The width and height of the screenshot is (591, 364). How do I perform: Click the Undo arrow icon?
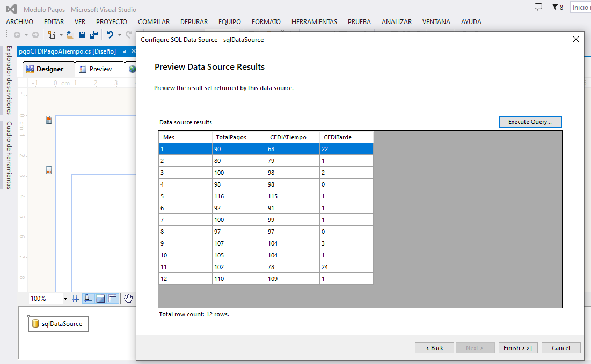tap(110, 35)
